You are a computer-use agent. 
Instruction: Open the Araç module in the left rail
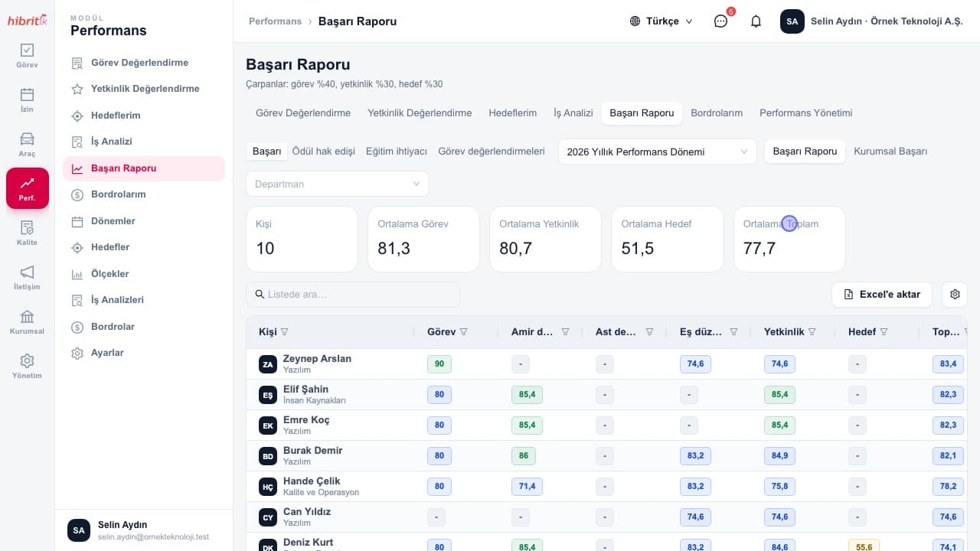pos(27,145)
